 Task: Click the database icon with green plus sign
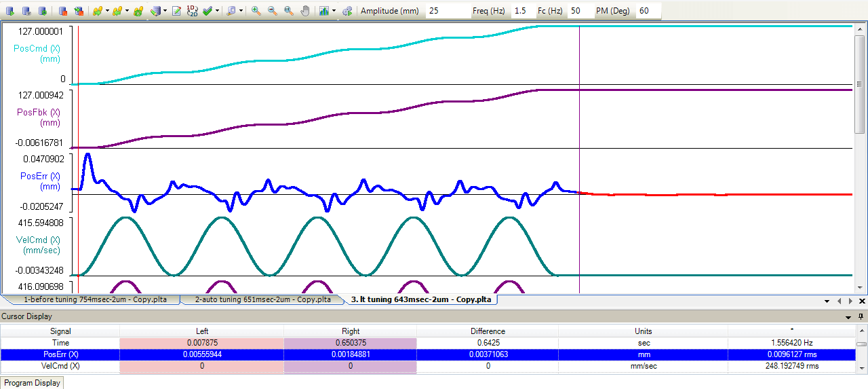click(42, 11)
